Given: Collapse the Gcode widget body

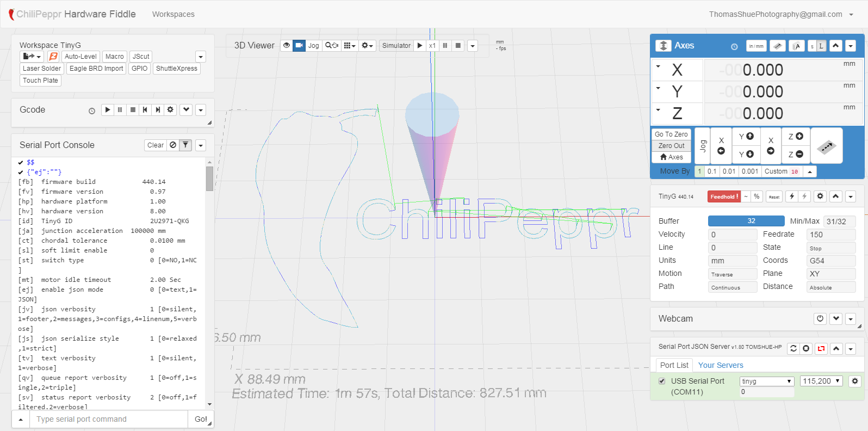Looking at the screenshot, I should [x=186, y=110].
